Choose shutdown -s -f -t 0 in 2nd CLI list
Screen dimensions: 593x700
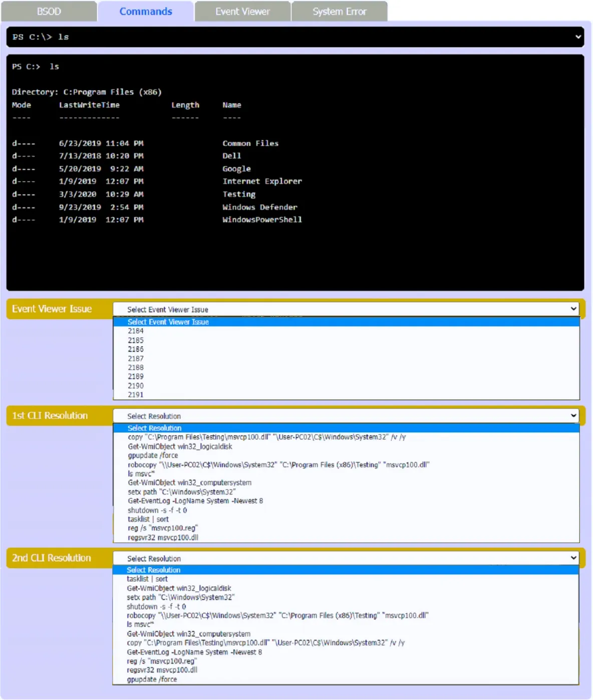346,606
